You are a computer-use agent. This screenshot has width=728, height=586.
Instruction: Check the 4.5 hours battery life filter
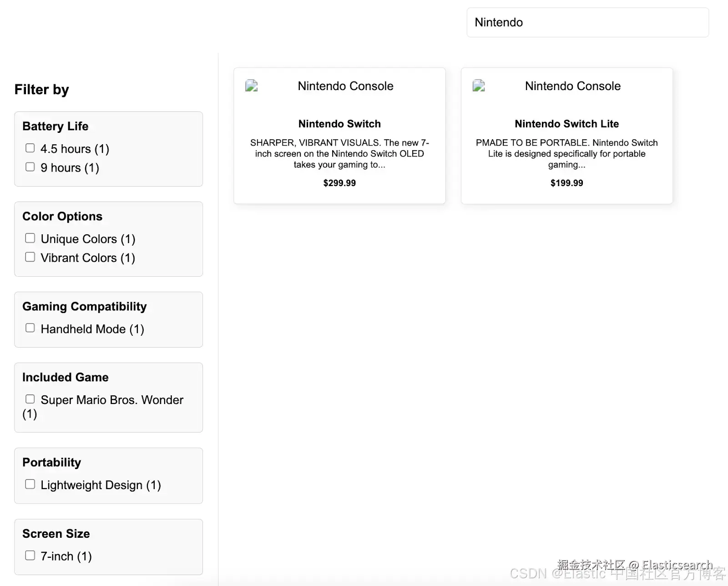click(x=30, y=148)
